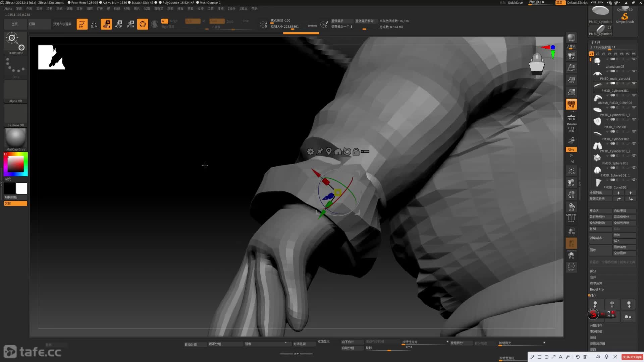Click the gizmo location marker icon
The width and height of the screenshot is (644, 362).
point(329,152)
